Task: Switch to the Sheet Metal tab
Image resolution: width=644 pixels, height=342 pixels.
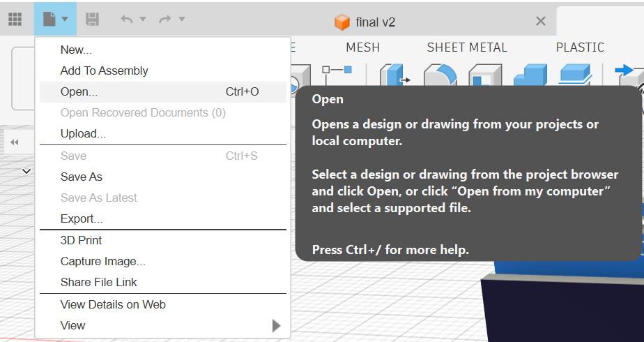Action: (x=467, y=47)
